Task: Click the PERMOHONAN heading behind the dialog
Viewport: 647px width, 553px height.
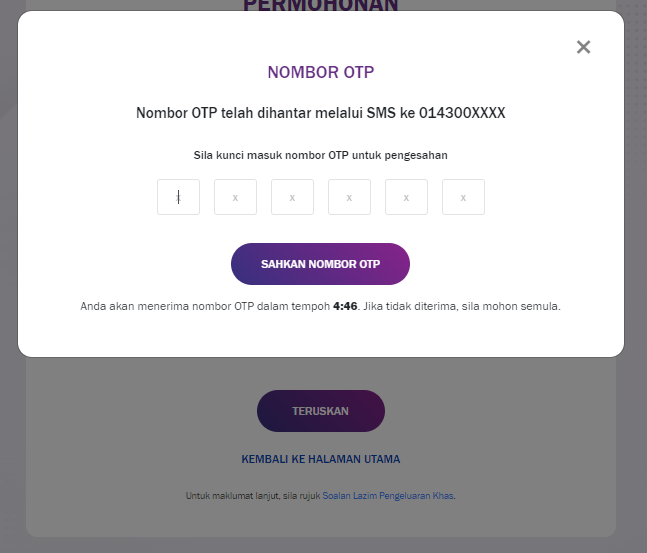Action: pos(321,5)
